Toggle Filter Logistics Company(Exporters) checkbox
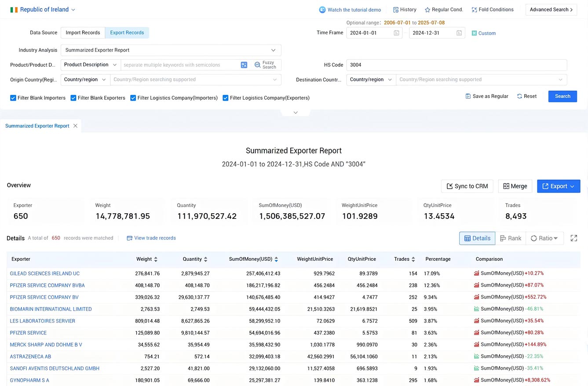 tap(226, 98)
